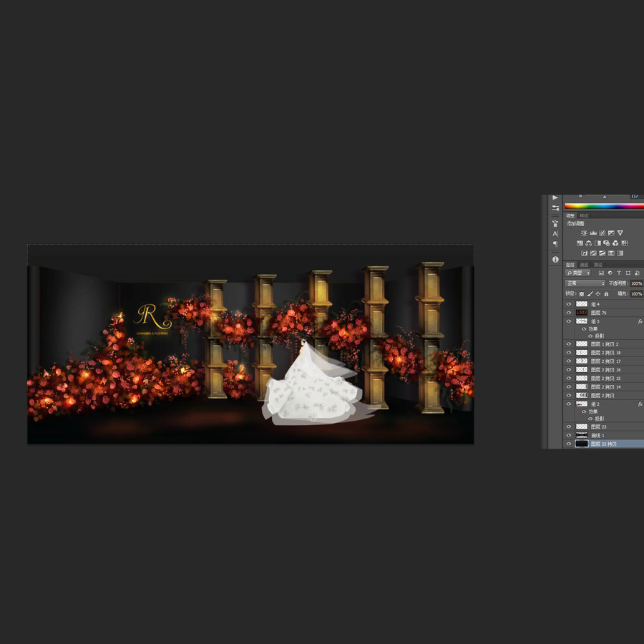
Task: Select the 图层 2 拷贝 14 layer
Action: tap(604, 387)
